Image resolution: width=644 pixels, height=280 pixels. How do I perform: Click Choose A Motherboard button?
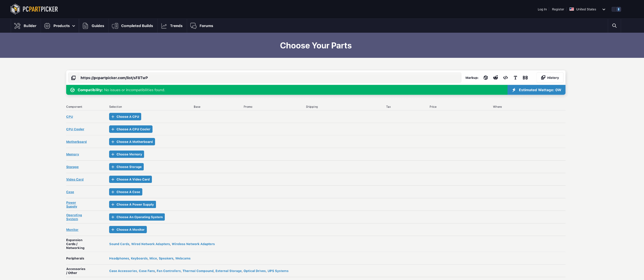(132, 142)
